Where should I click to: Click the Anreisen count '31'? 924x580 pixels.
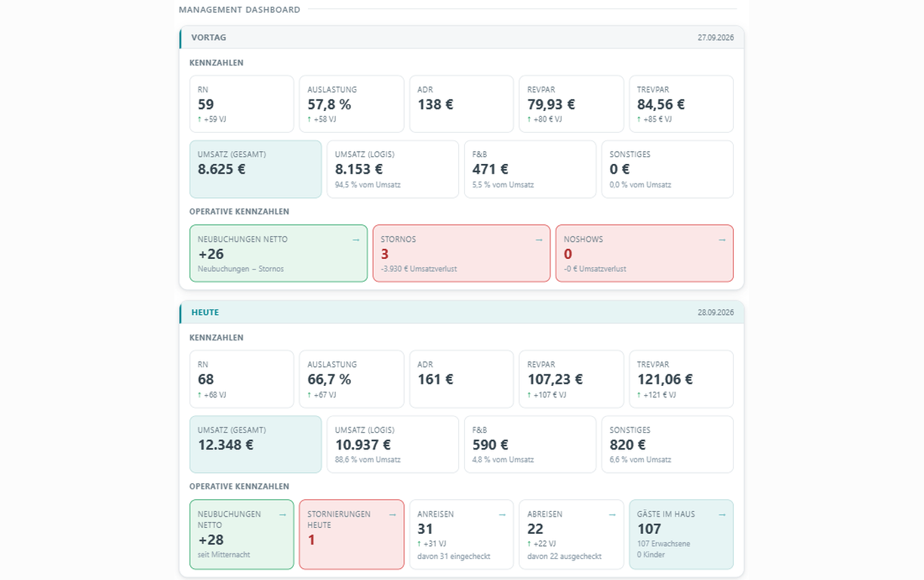(x=425, y=529)
